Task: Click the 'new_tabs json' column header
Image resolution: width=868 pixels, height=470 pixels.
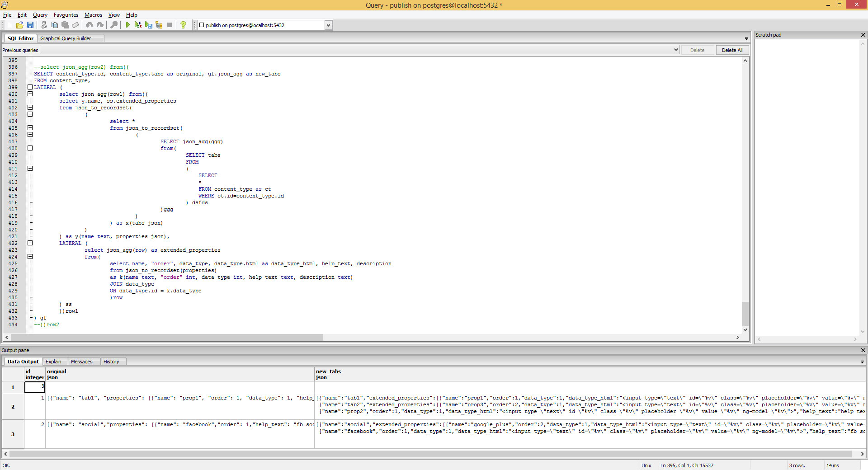Action: pyautogui.click(x=590, y=374)
